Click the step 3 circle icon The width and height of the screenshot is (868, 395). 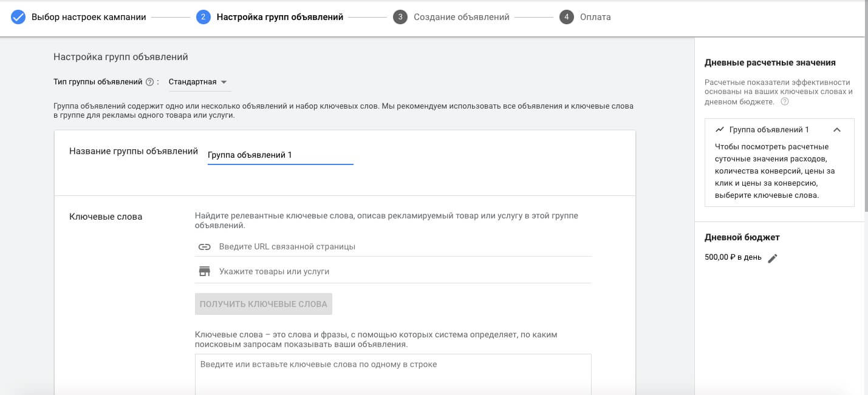pos(400,17)
